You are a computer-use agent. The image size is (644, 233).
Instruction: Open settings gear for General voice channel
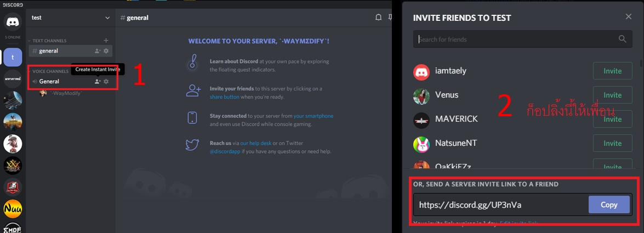pos(106,81)
